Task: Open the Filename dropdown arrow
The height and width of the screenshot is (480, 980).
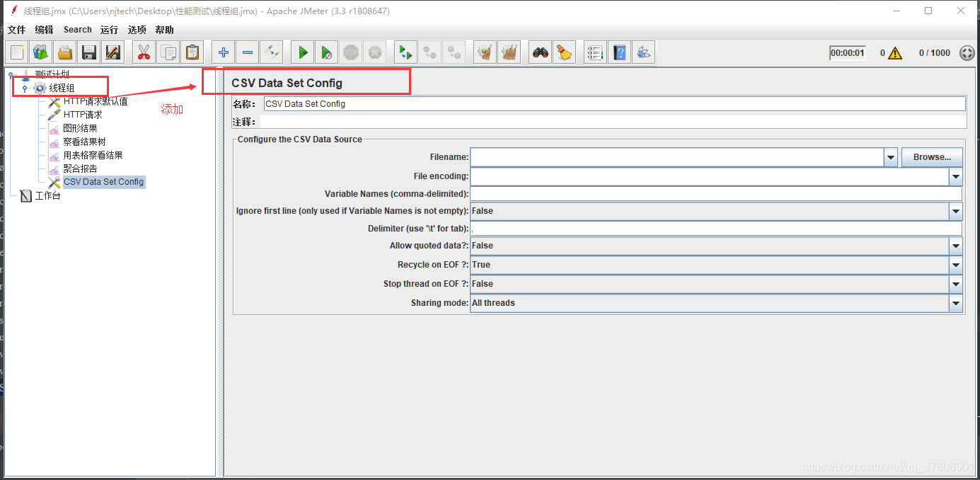Action: 891,157
